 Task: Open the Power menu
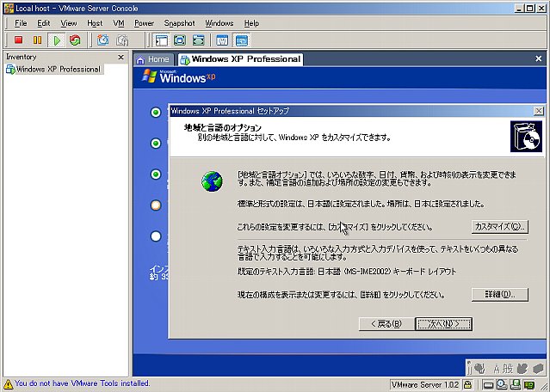(144, 23)
